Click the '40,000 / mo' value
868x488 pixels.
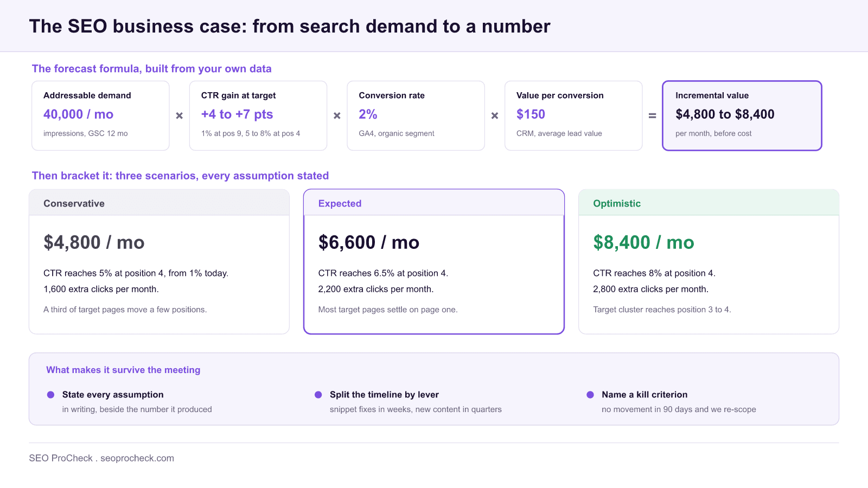coord(78,114)
